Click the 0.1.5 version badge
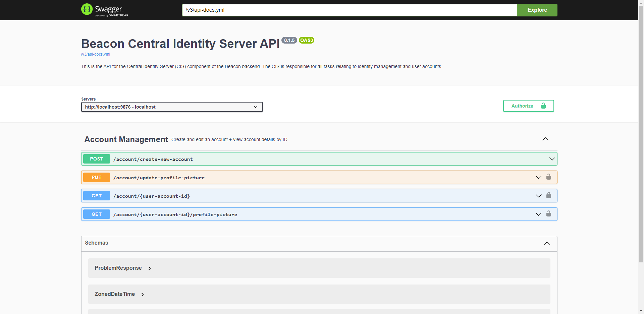Viewport: 644px width, 314px height. point(289,40)
